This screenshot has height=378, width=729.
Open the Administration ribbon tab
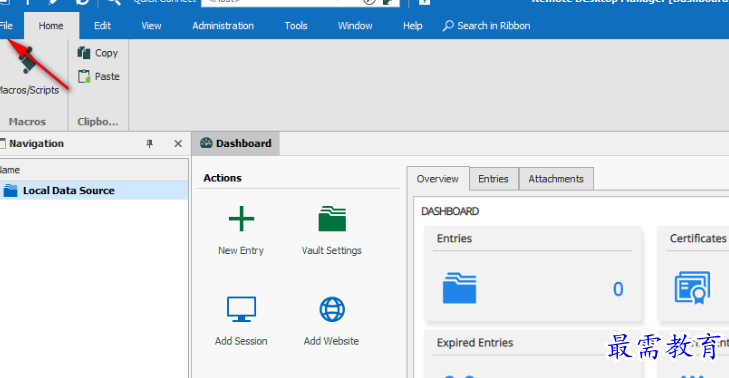click(223, 26)
